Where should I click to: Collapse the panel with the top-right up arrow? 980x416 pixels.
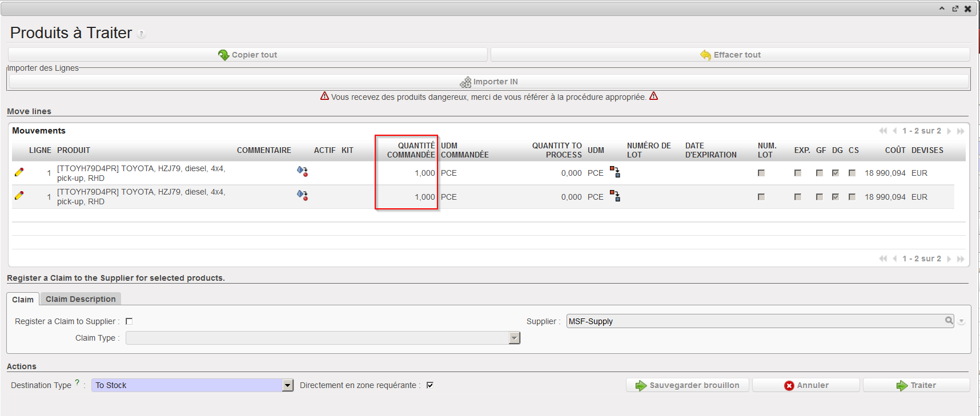[x=942, y=9]
